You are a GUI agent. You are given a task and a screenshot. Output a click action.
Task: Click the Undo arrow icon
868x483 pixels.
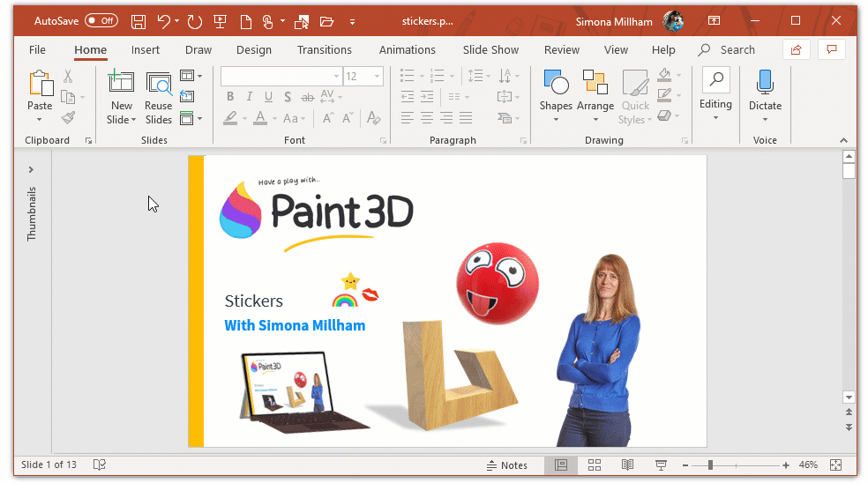pos(163,21)
